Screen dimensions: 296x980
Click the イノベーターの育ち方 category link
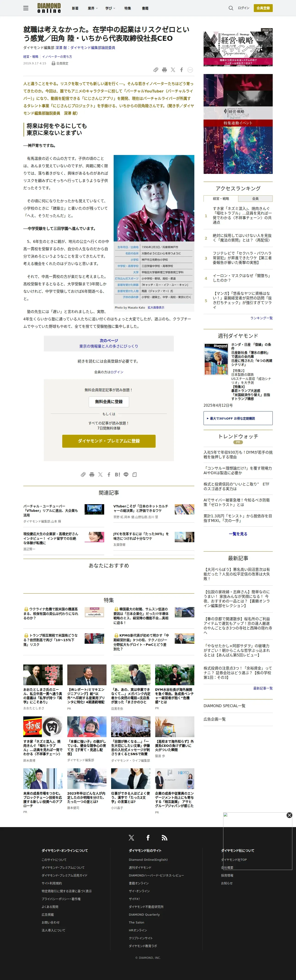coord(57,57)
